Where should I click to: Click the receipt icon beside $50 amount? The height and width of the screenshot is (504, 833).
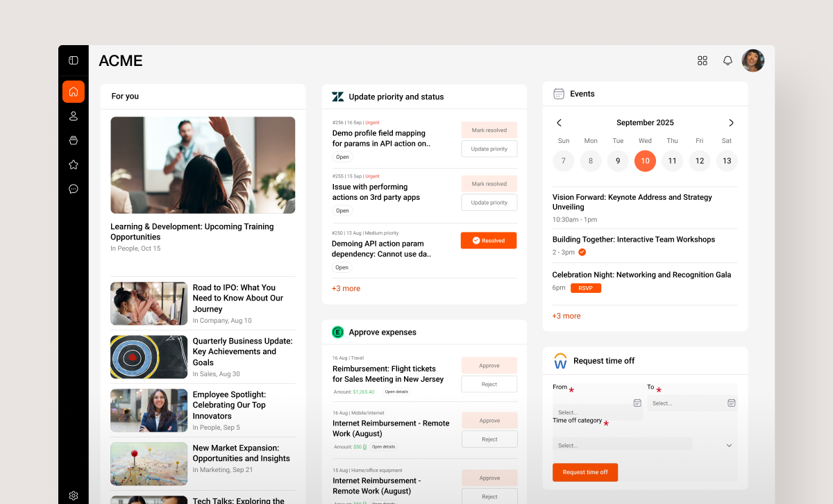[365, 447]
